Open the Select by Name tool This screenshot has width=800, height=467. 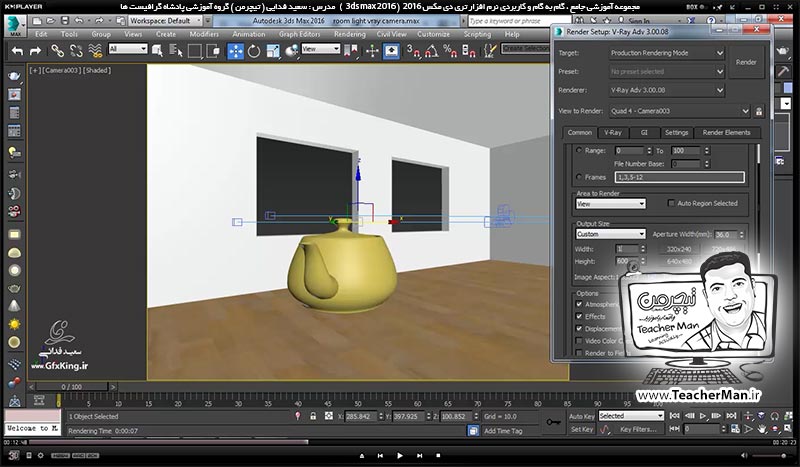(176, 51)
